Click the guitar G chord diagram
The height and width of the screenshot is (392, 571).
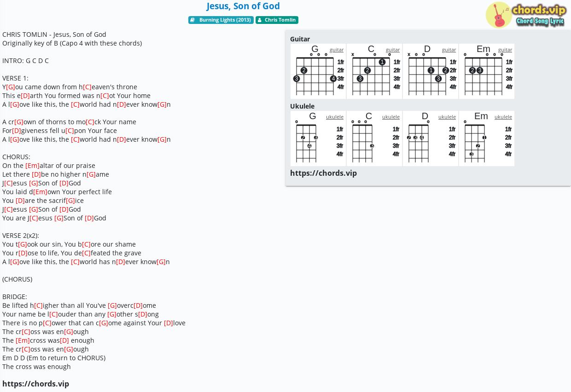[x=318, y=71]
